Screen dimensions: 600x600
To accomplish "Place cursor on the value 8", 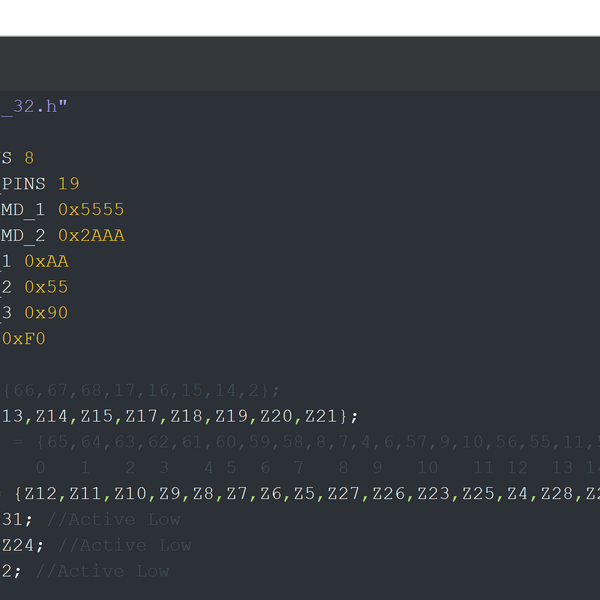I will (x=29, y=158).
